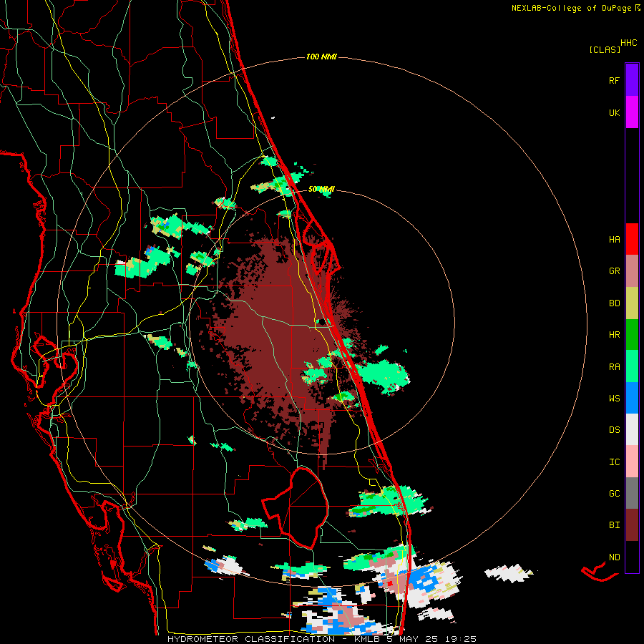Screen dimensions: 644x644
Task: Click the RF purple legend swatch
Action: 632,80
